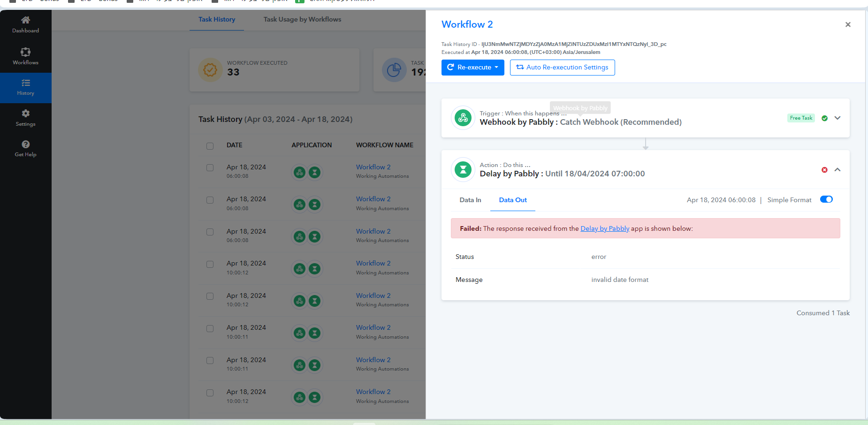Click the Workflow Executed count 33
Viewport: 868px width, 425px height.
tap(233, 72)
